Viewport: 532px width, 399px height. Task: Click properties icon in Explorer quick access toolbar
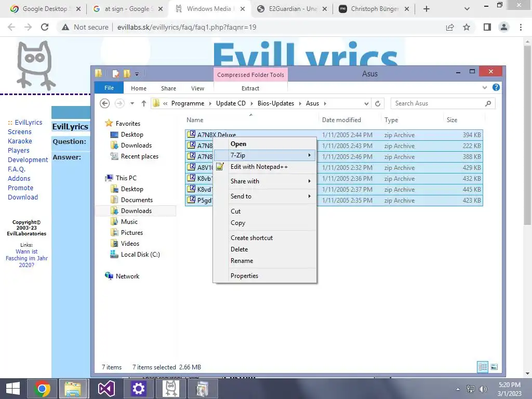(x=116, y=74)
